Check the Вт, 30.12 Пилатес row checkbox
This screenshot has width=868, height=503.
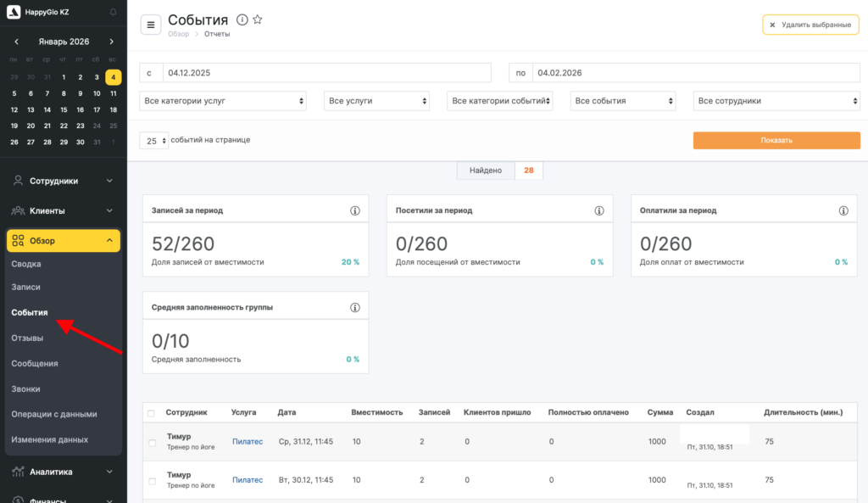click(152, 481)
